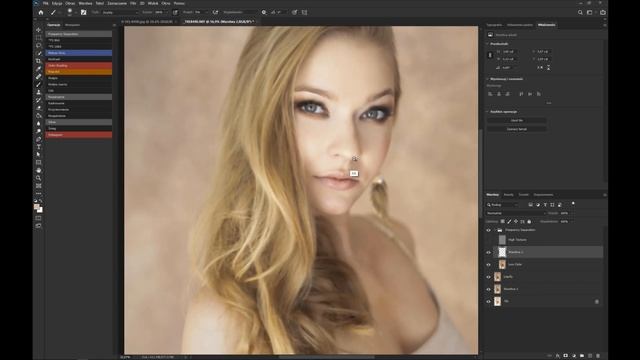The image size is (640, 360).
Task: Create new group with folder icon
Action: [582, 356]
